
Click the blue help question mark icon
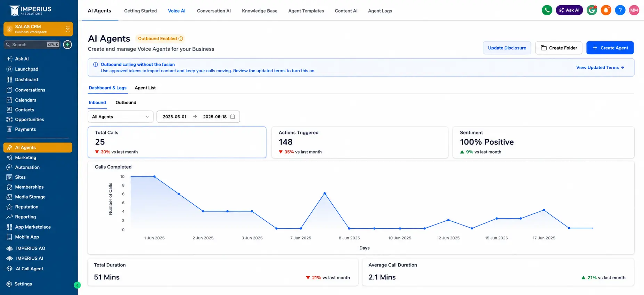tap(620, 10)
